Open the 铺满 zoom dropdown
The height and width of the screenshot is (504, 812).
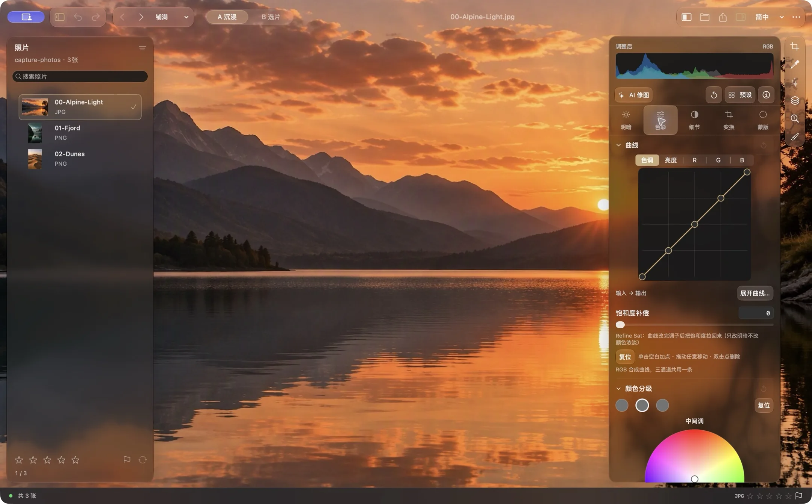pos(172,17)
